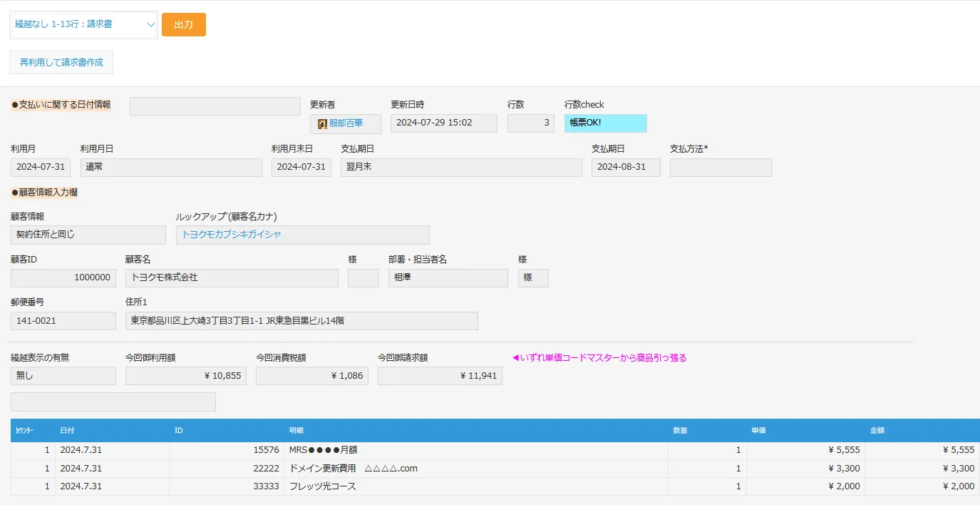Open 服部百華 user profile link
Viewport: 980px width, 505px height.
[346, 123]
